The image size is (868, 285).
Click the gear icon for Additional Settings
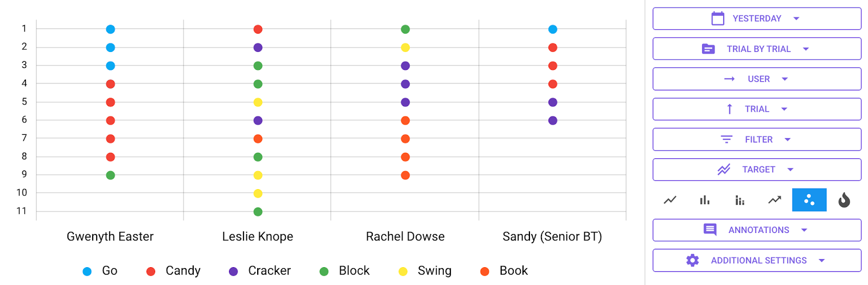pyautogui.click(x=692, y=260)
